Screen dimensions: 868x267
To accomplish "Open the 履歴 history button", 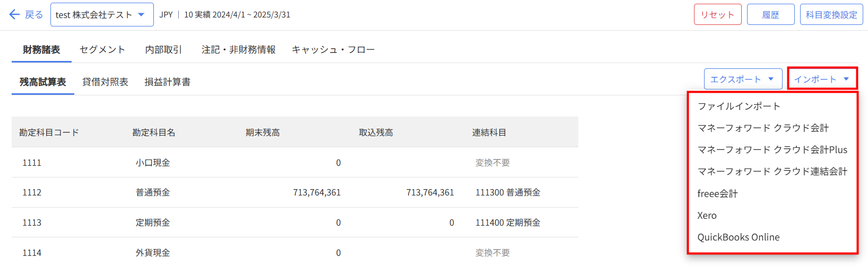I will point(770,15).
